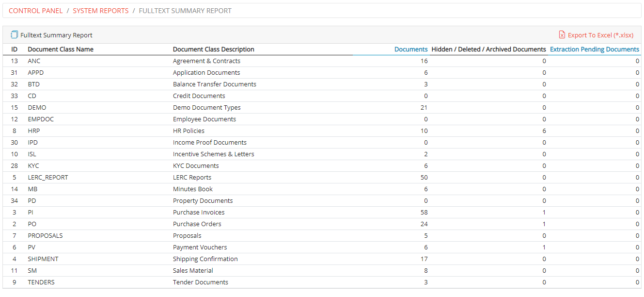Click the LERC Reports description
This screenshot has height=297, width=644.
[x=192, y=178]
